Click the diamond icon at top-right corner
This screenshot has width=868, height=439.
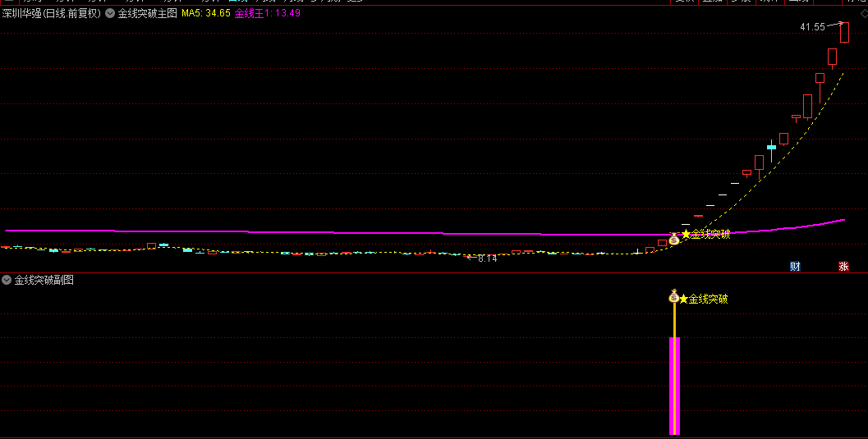pos(863,13)
